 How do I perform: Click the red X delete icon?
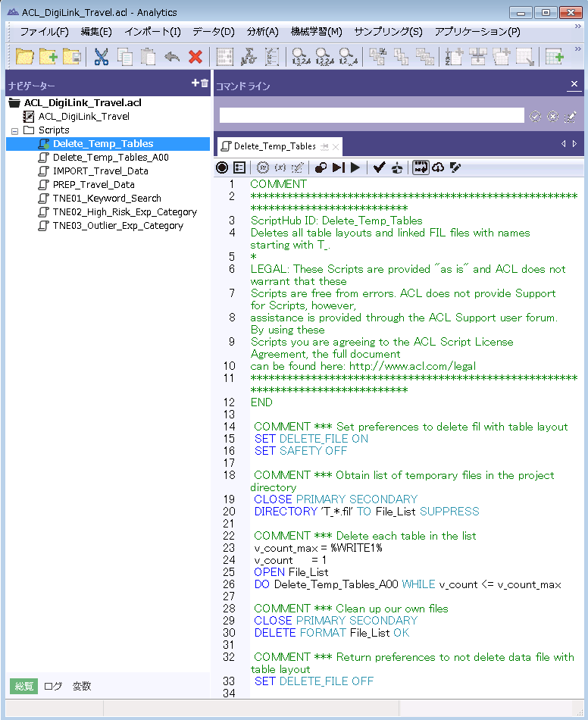[195, 57]
